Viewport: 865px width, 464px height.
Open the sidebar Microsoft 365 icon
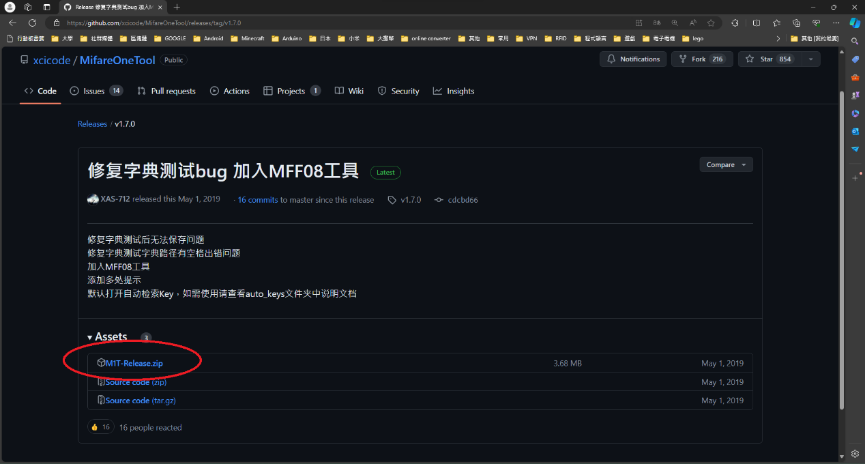(855, 114)
